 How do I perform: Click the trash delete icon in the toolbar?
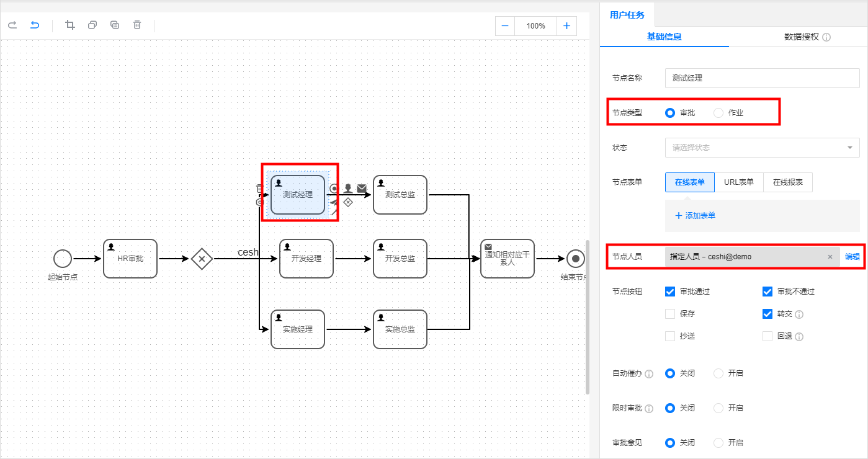pyautogui.click(x=136, y=25)
